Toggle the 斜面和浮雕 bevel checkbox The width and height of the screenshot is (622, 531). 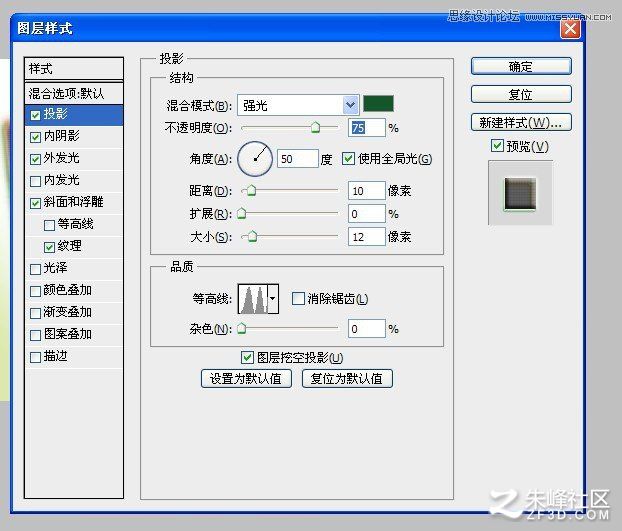[35, 203]
